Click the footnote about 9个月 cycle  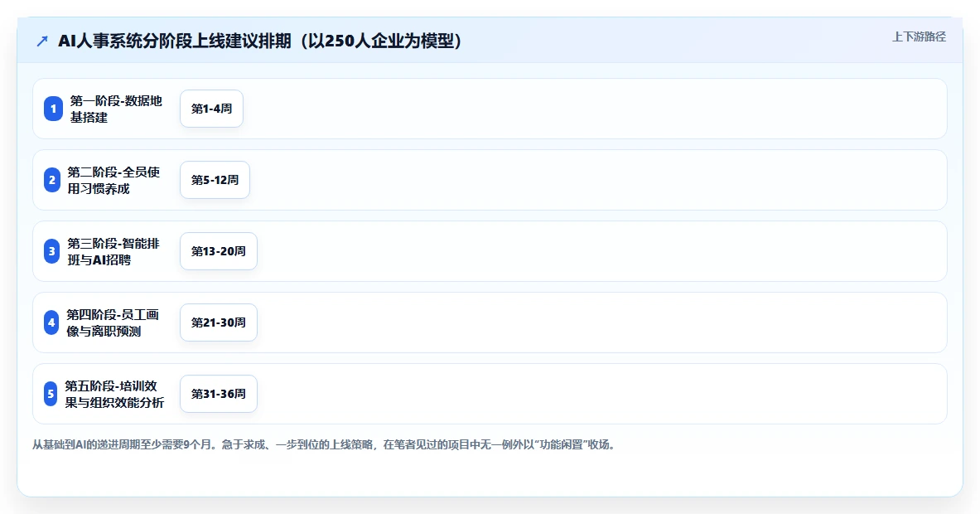click(x=323, y=444)
